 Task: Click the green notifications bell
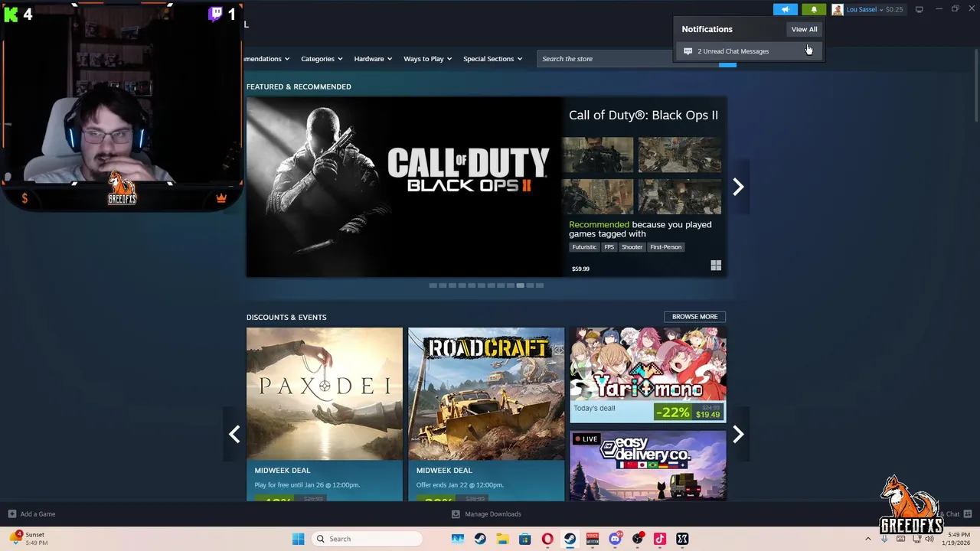tap(814, 9)
